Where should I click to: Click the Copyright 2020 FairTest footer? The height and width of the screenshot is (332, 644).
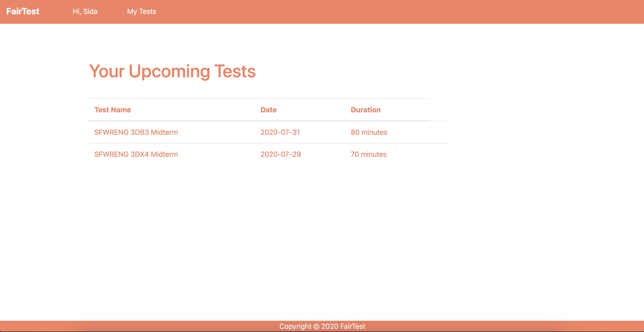[x=322, y=326]
